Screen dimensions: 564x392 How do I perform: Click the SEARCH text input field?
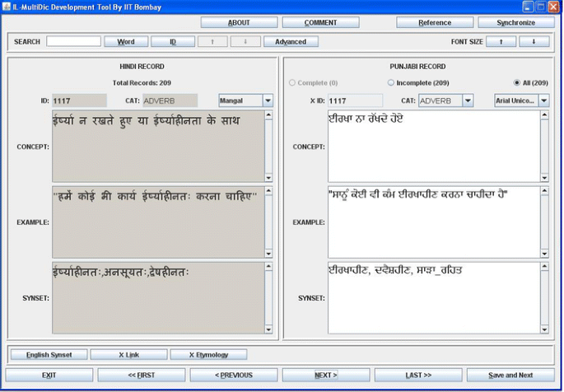73,41
